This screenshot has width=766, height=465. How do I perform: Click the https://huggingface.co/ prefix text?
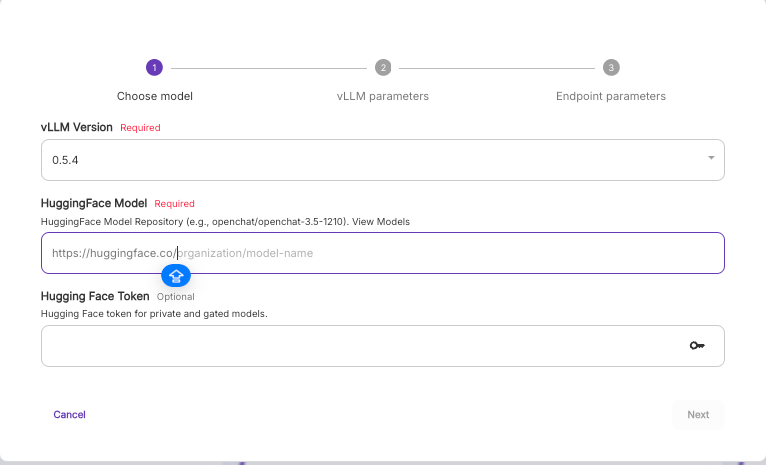tap(114, 253)
